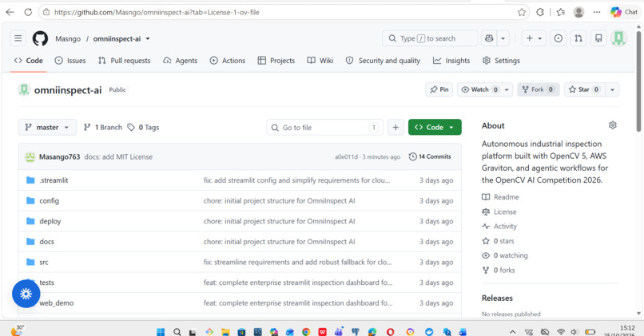Screen dimensions: 644x336
Task: Open the Agents tab
Action: (181, 61)
